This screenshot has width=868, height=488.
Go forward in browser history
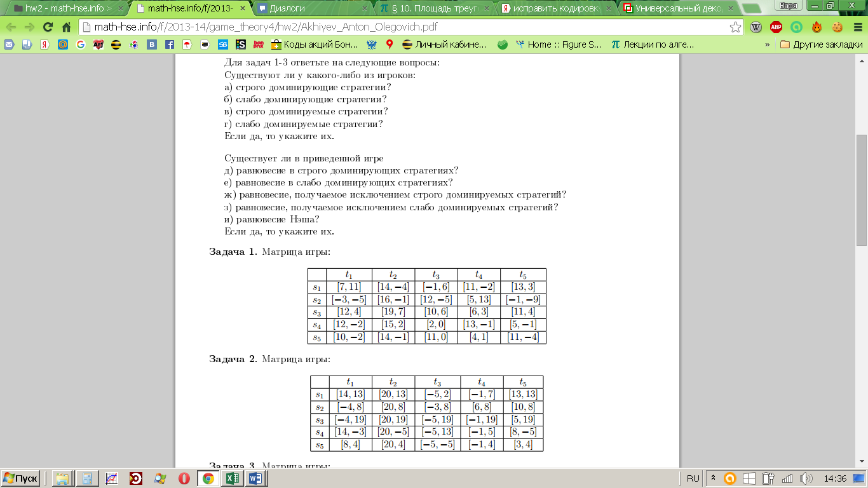click(29, 27)
